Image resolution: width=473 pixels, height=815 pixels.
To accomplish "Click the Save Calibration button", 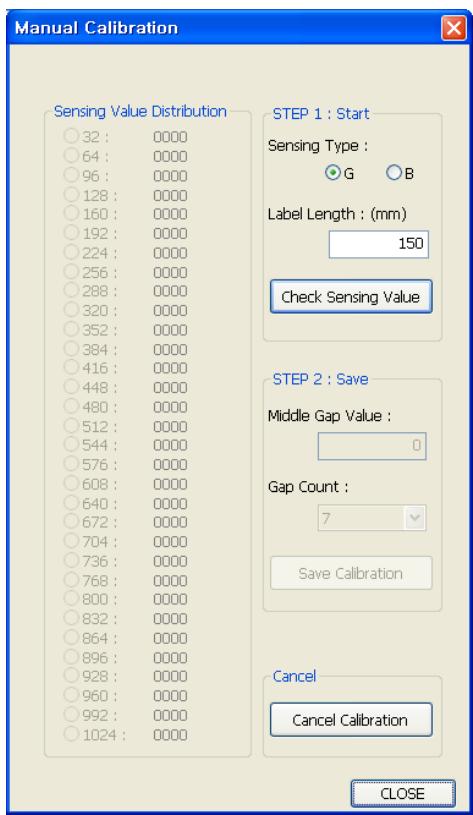I will (351, 573).
